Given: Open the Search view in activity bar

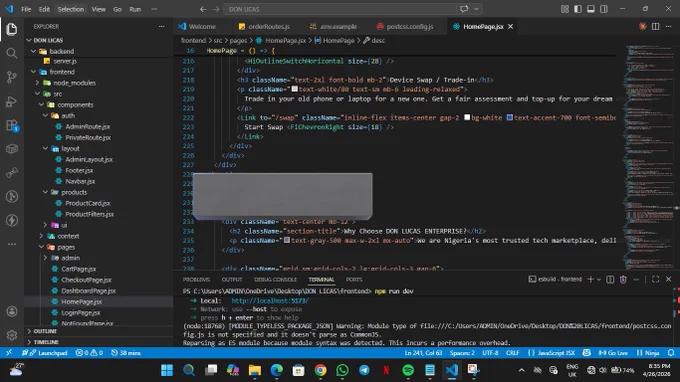Looking at the screenshot, I should (12, 53).
